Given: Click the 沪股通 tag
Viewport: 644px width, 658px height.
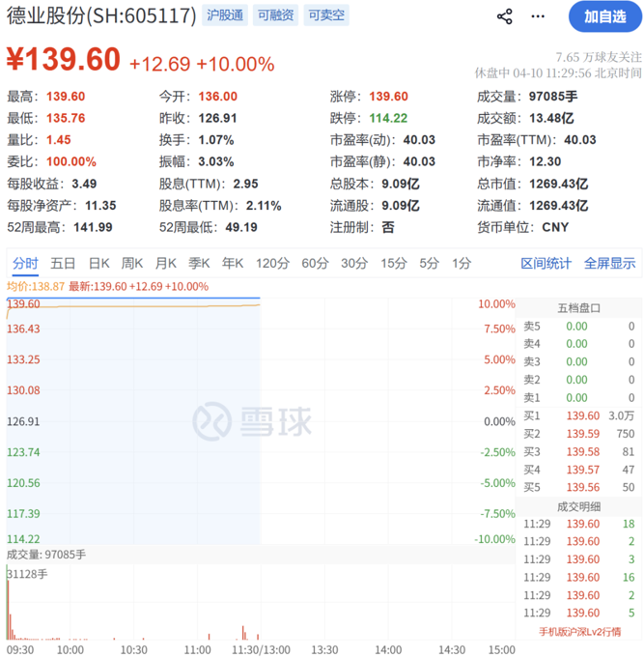Looking at the screenshot, I should [226, 15].
